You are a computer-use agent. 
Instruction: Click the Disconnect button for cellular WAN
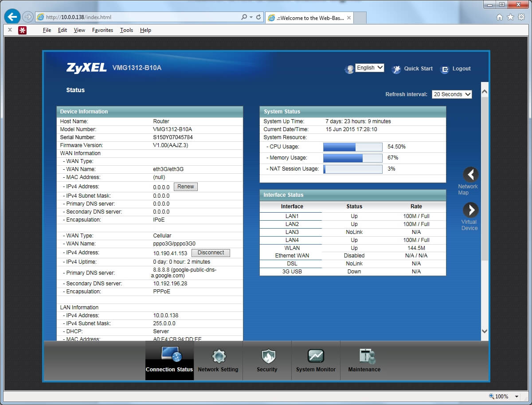pyautogui.click(x=211, y=253)
